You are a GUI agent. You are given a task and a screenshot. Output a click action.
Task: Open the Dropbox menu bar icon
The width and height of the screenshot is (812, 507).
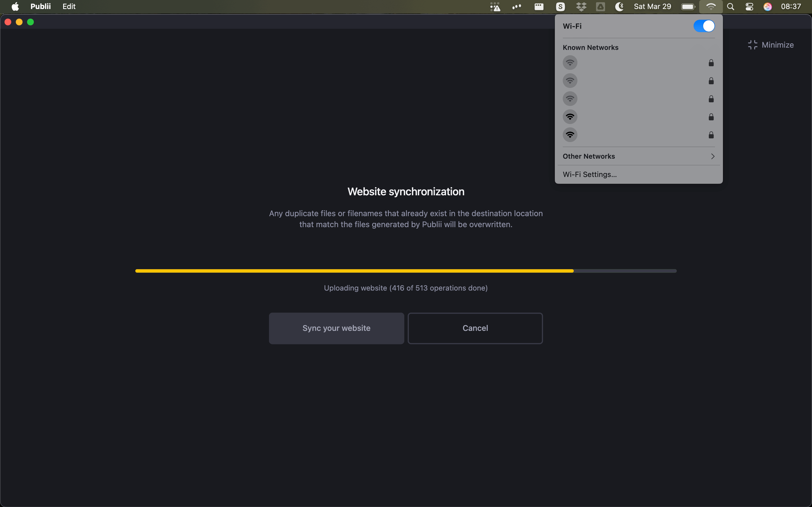581,7
